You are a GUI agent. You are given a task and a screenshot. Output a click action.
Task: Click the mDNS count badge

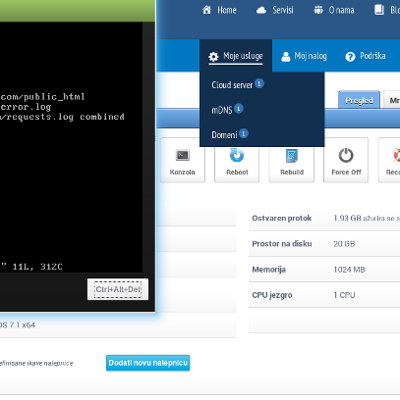pos(239,108)
